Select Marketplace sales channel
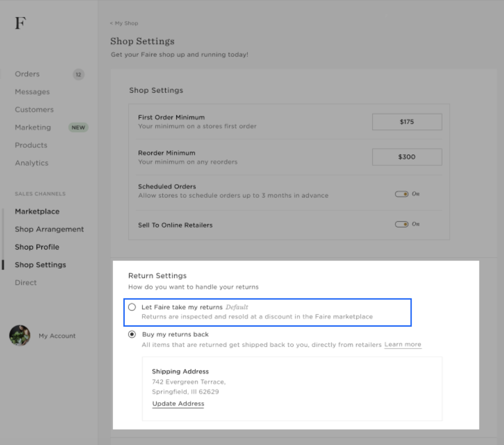 pyautogui.click(x=37, y=211)
